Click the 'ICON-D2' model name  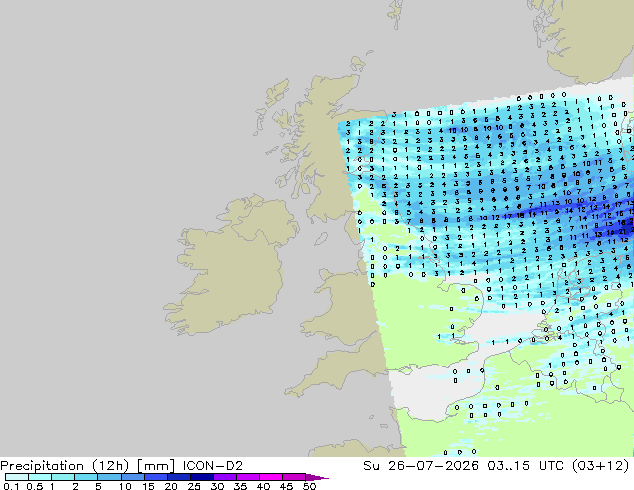point(213,466)
